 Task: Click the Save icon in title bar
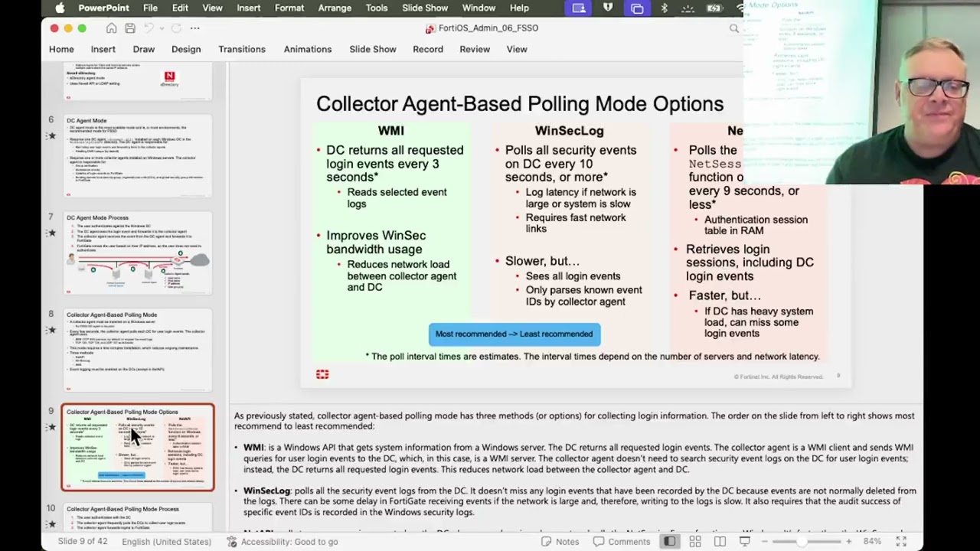click(x=130, y=28)
